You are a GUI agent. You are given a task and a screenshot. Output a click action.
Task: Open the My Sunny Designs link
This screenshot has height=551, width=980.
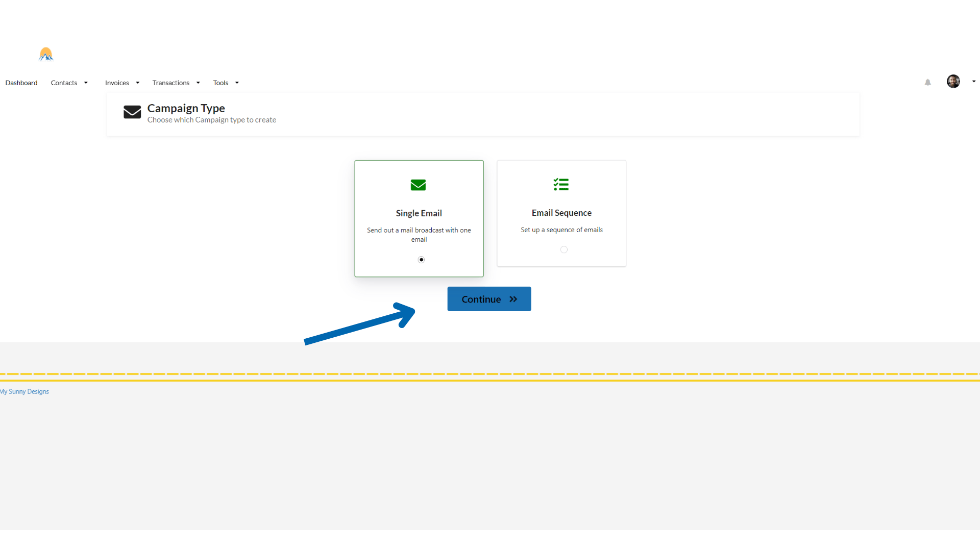tap(24, 391)
